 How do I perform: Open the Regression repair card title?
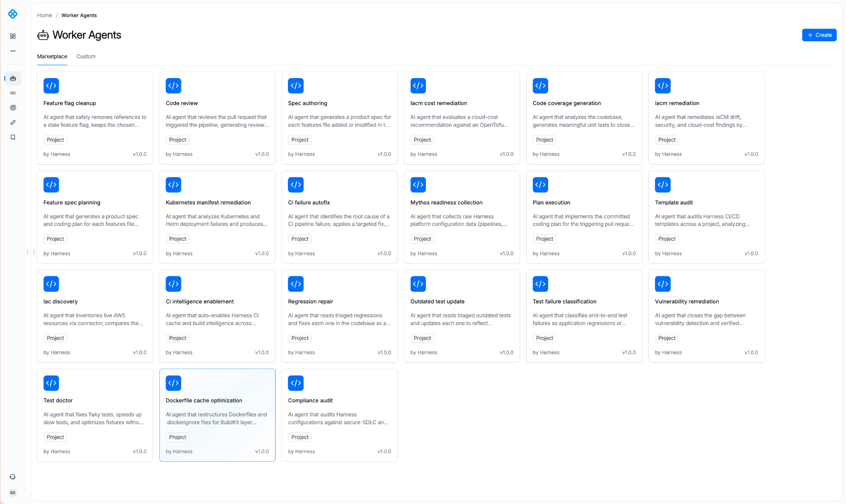coord(310,302)
